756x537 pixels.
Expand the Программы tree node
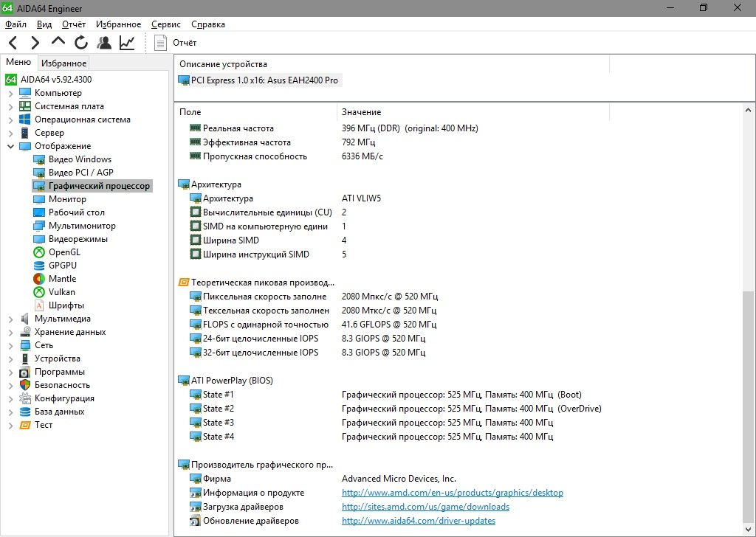pyautogui.click(x=10, y=373)
